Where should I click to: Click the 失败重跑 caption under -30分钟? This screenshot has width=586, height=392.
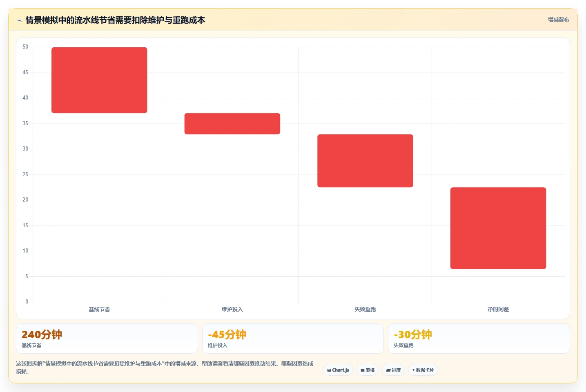click(x=403, y=345)
